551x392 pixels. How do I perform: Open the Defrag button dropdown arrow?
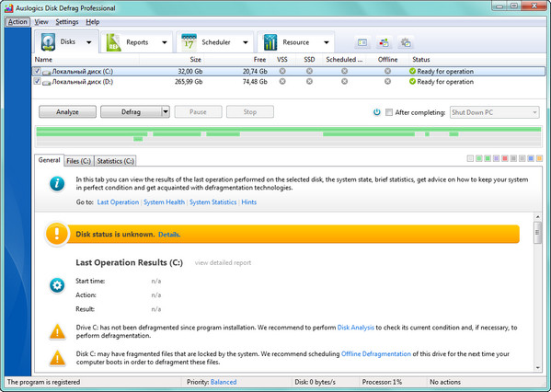click(166, 112)
